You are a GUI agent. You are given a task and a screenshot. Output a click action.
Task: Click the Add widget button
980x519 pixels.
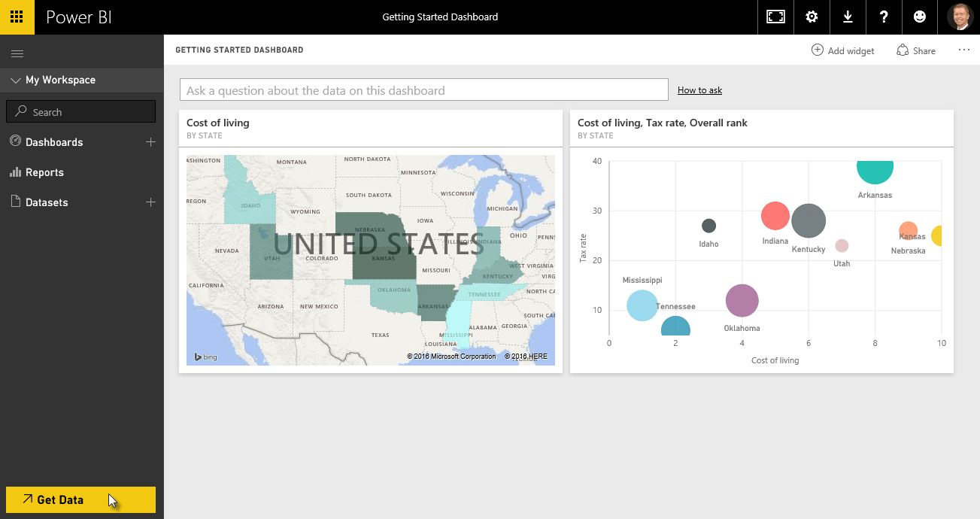click(842, 50)
